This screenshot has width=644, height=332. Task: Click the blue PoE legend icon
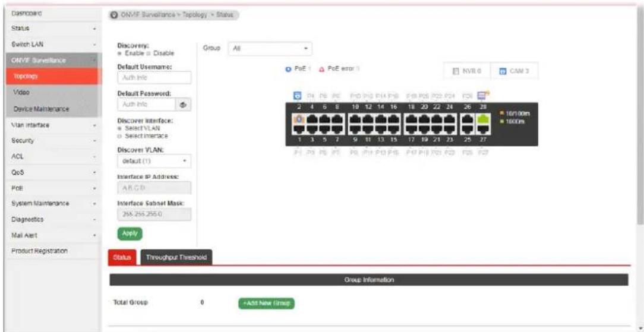[288, 69]
